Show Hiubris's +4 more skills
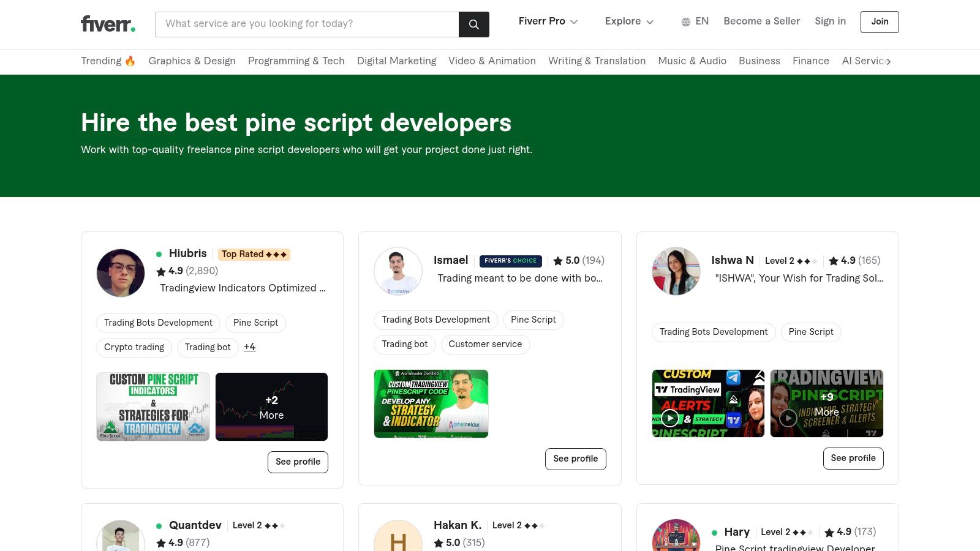This screenshot has height=551, width=980. (250, 347)
